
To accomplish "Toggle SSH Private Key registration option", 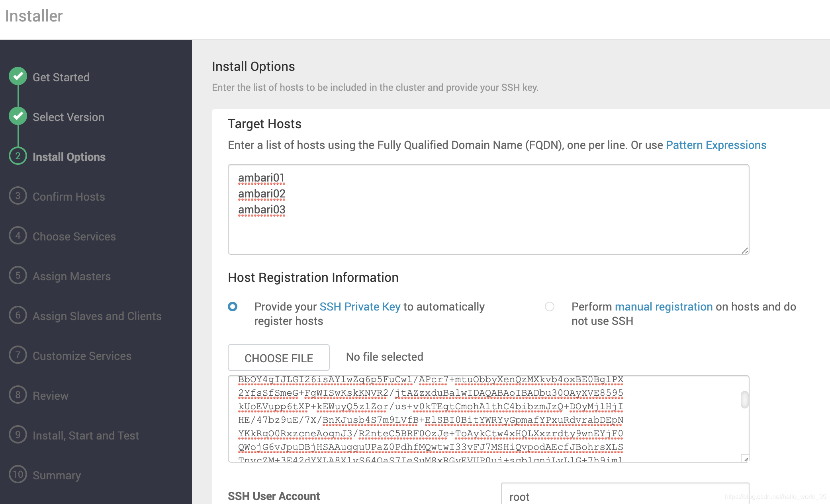I will coord(233,307).
